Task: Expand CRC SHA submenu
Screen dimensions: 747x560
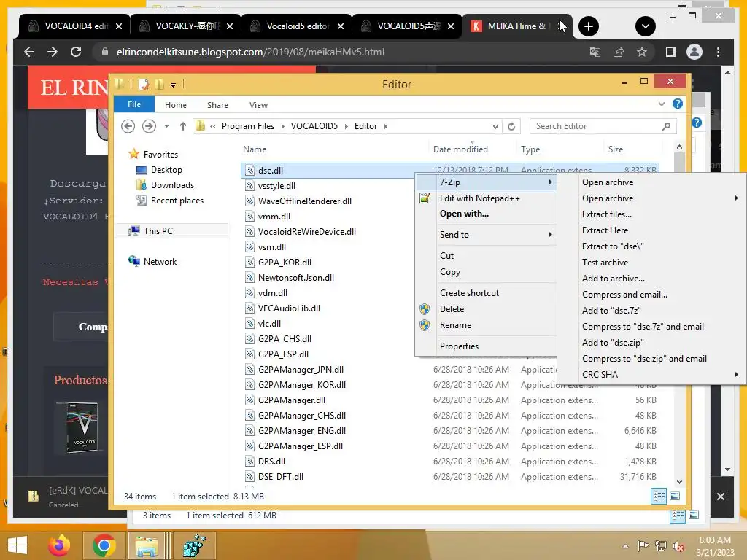Action: coord(650,375)
